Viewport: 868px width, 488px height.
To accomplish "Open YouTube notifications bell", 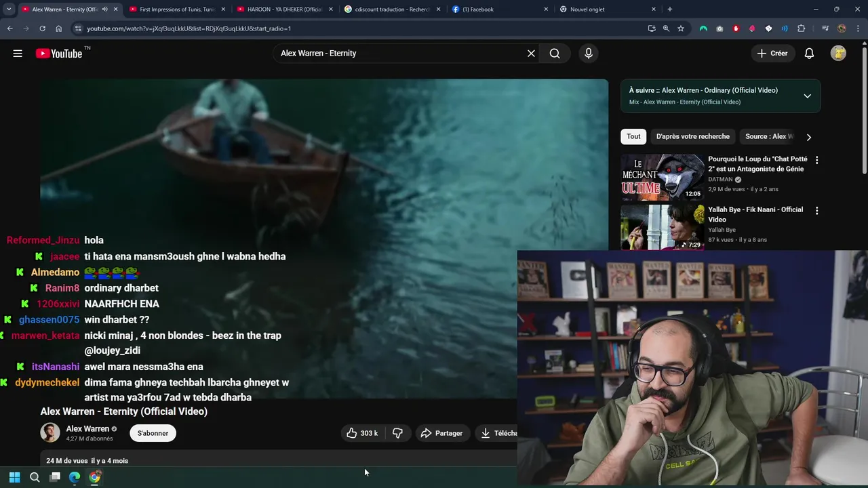I will coord(809,54).
